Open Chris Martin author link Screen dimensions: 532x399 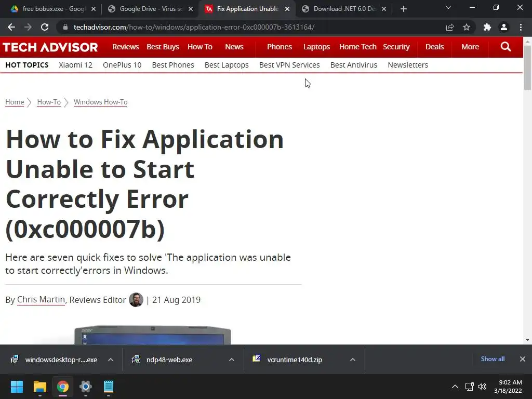pos(41,300)
